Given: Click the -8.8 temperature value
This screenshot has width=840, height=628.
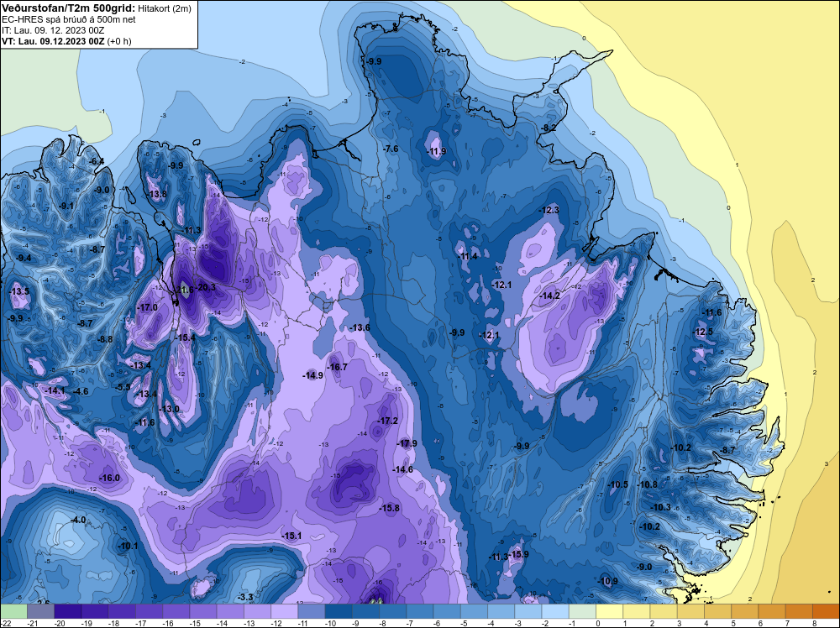Looking at the screenshot, I should coord(104,339).
